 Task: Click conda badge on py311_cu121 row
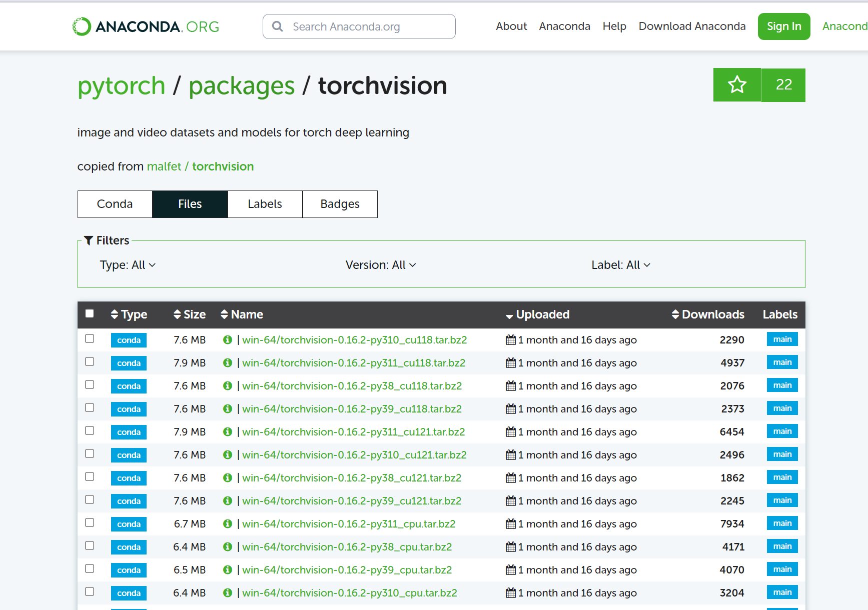coord(129,432)
